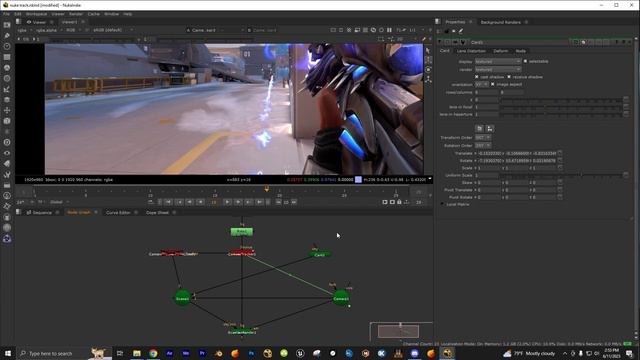640x360 pixels.
Task: Click the lens-in focal slider
Action: 561,107
